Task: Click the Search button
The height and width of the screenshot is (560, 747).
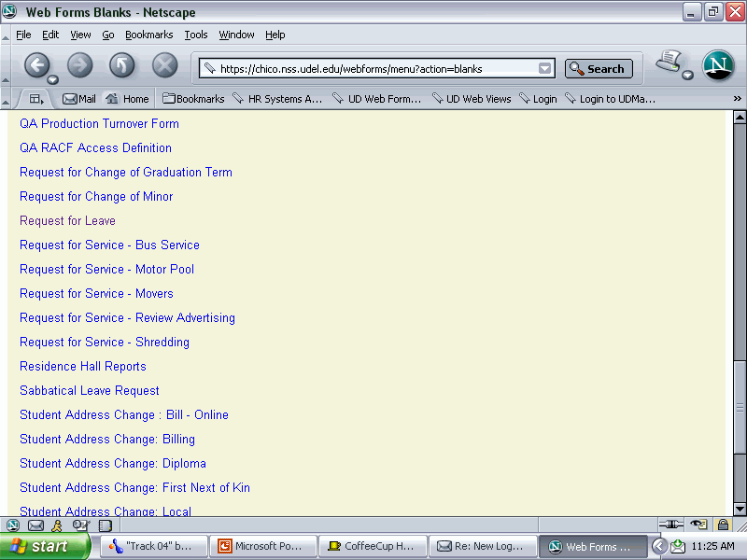Action: [599, 68]
